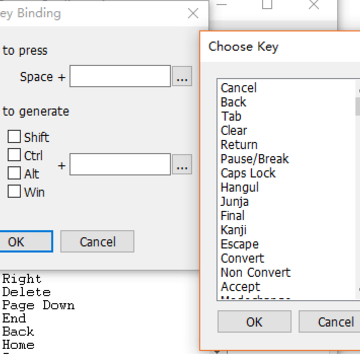Pick the Tab key entry

231,116
